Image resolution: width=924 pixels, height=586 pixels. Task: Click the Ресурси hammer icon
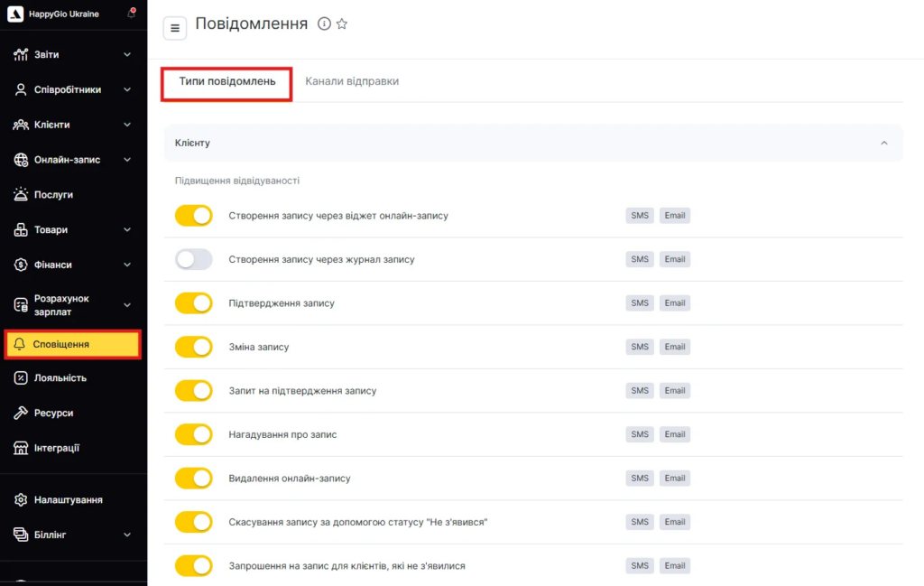(x=21, y=413)
